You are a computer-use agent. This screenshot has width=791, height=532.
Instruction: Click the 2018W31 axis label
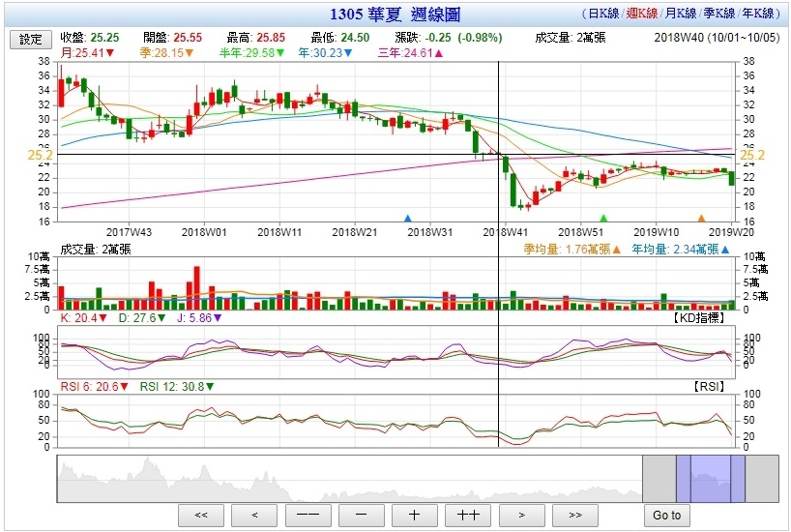[x=429, y=232]
